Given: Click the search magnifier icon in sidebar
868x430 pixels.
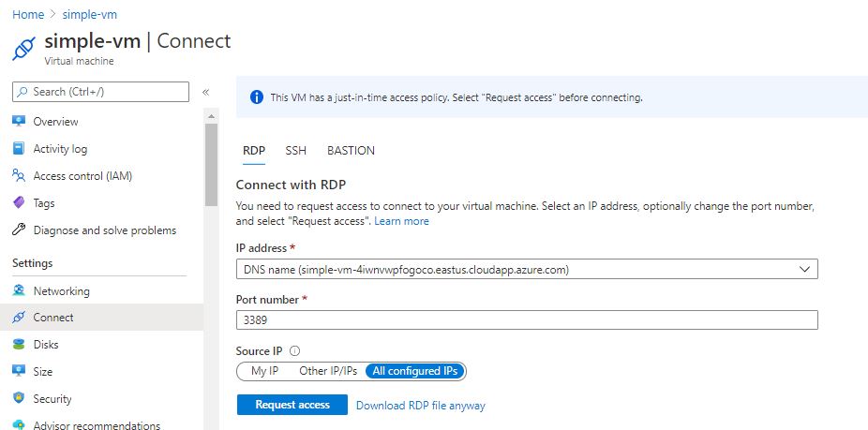Looking at the screenshot, I should tap(22, 91).
